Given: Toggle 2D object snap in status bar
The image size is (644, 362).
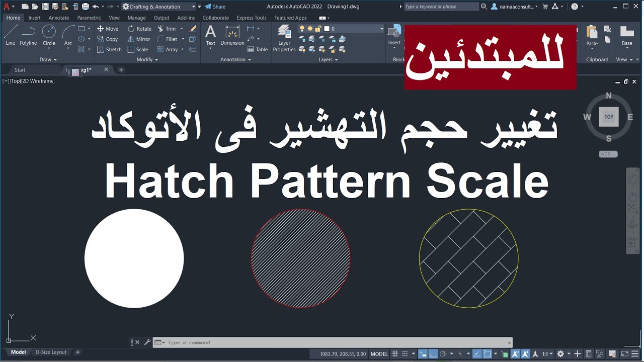Looking at the screenshot, I should pyautogui.click(x=487, y=354).
